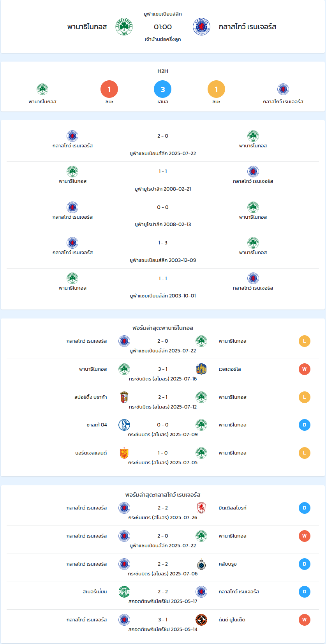Click the W badge for the Westerlo match
Screen dimensions: 326x644
305,369
